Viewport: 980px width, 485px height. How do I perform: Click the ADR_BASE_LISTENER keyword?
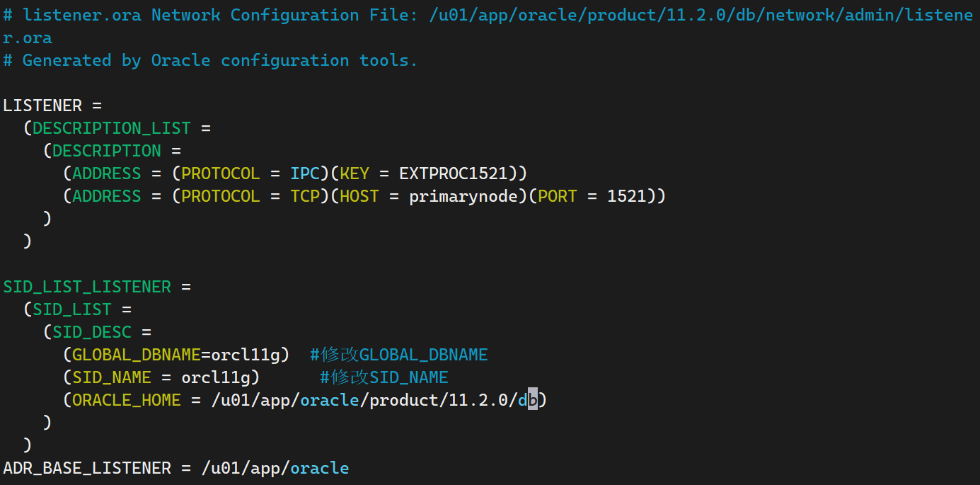(x=87, y=468)
